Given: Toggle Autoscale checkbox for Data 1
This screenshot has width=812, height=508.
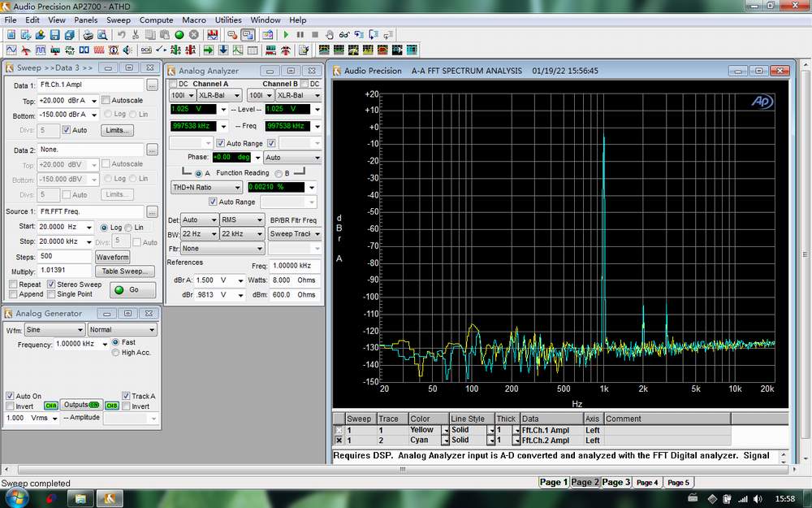Looking at the screenshot, I should 106,100.
